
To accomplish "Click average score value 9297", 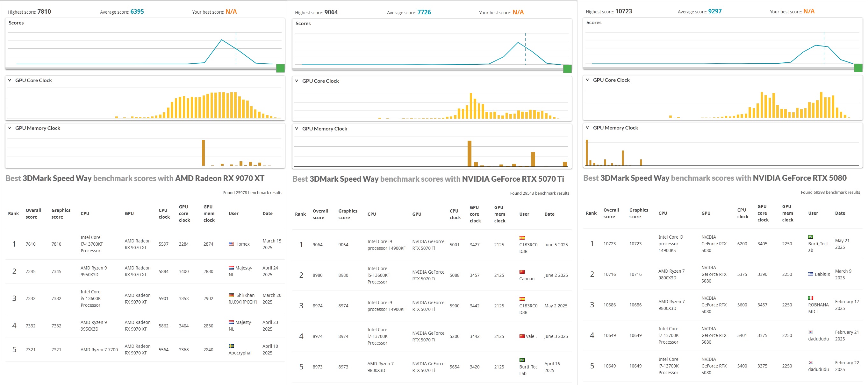I will (x=715, y=11).
